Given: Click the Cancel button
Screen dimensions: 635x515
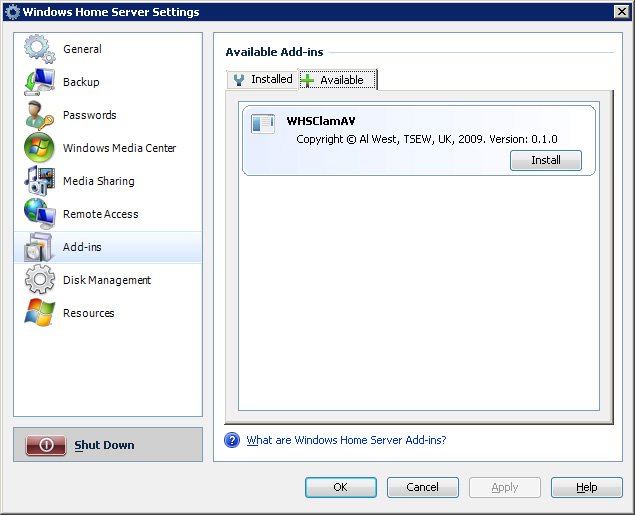Looking at the screenshot, I should coord(422,487).
